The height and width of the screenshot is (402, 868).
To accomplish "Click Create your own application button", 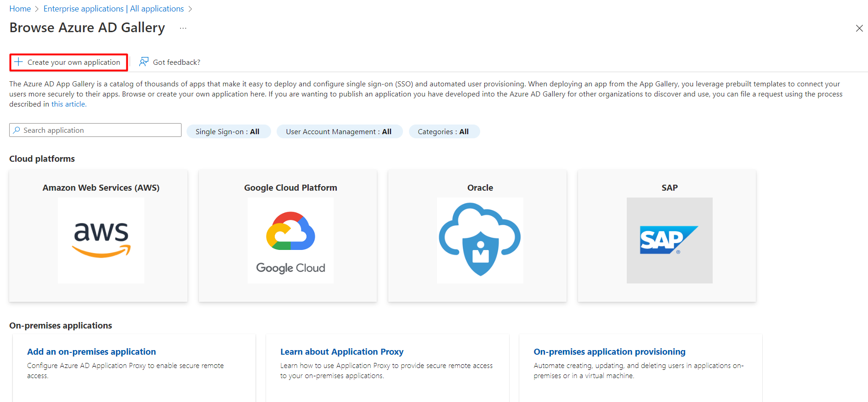I will pos(68,62).
